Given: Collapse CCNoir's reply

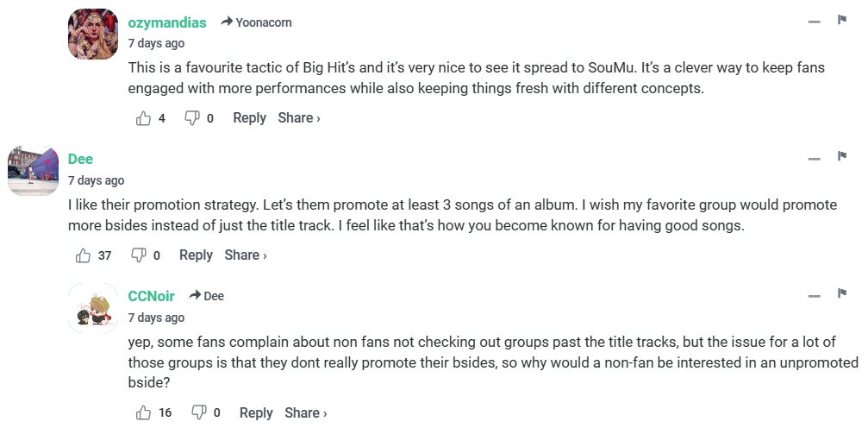Looking at the screenshot, I should tap(815, 296).
